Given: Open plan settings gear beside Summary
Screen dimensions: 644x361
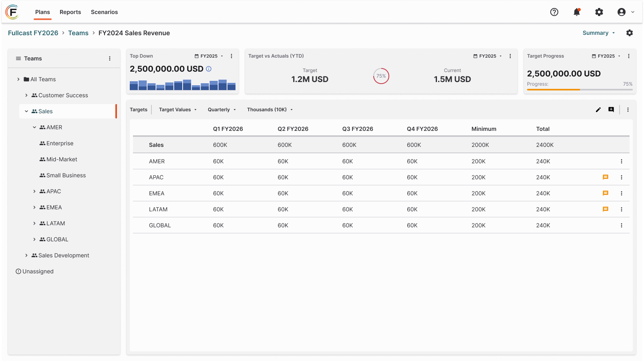Looking at the screenshot, I should coord(630,33).
